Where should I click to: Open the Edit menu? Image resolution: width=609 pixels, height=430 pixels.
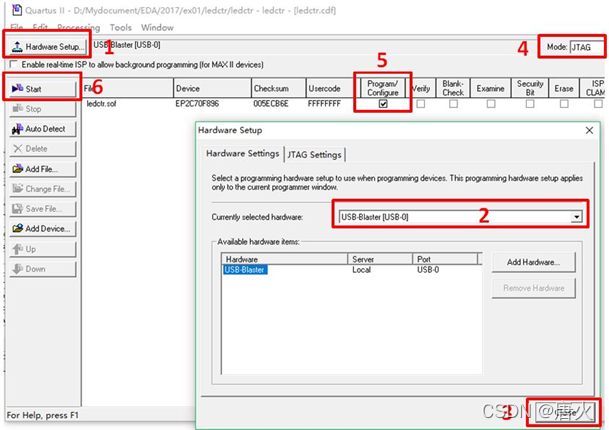pyautogui.click(x=40, y=28)
